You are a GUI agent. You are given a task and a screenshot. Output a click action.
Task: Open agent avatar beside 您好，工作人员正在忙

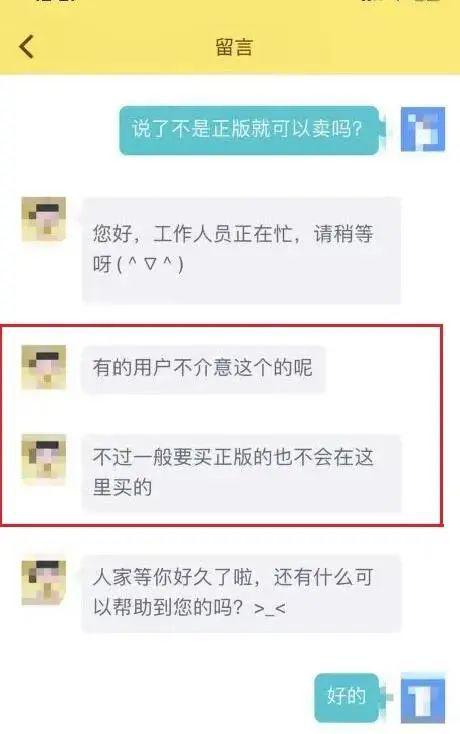(x=44, y=219)
